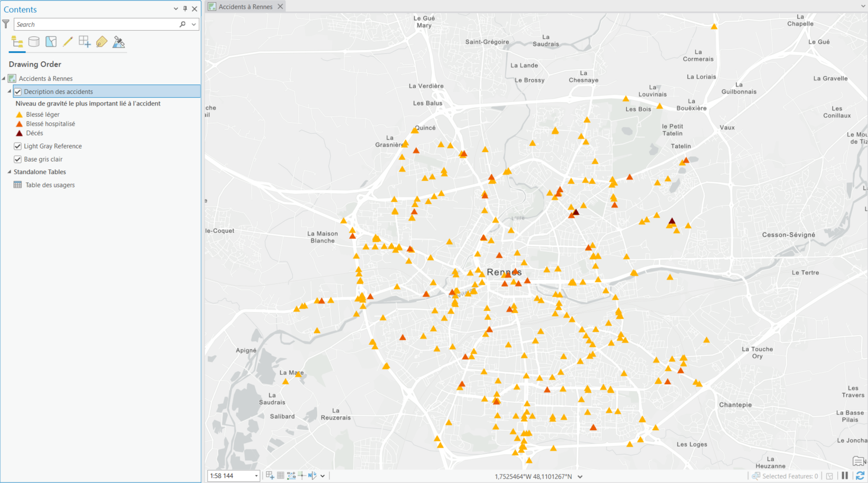Select the List By Labeling tag icon
Viewport: 868px width, 483px height.
101,42
